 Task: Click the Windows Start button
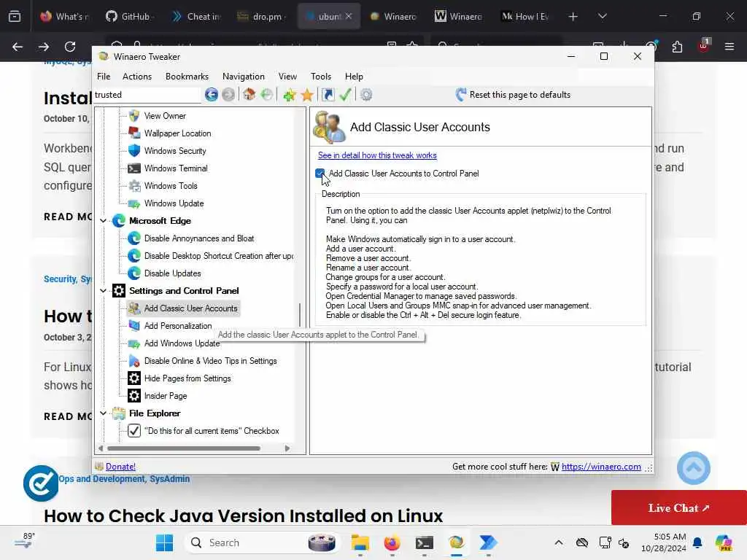(x=164, y=542)
